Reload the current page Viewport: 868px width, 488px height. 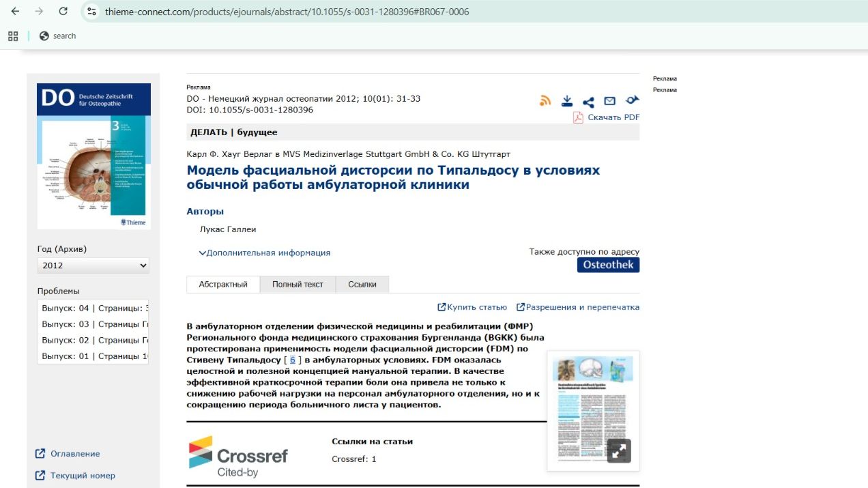[x=63, y=12]
